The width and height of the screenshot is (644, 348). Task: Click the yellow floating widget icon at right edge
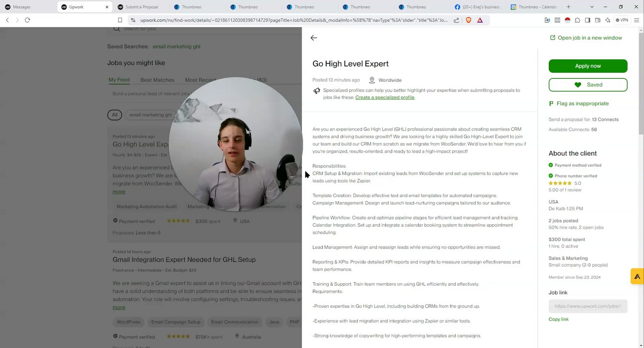coord(637,276)
